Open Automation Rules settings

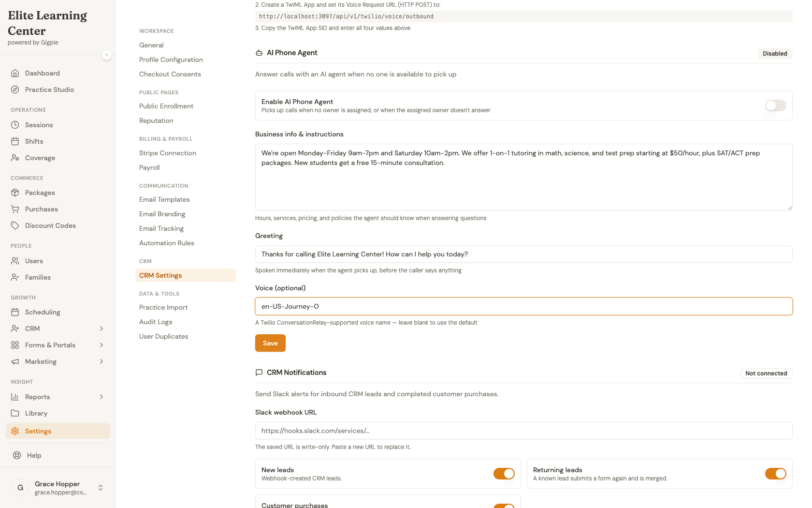[167, 243]
